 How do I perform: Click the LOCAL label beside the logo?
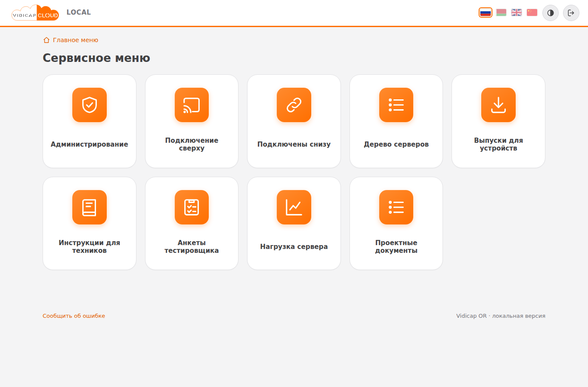[79, 12]
